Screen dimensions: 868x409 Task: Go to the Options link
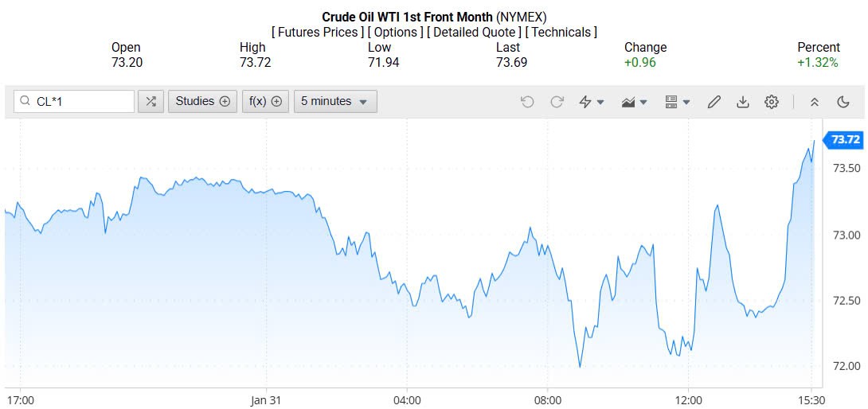coord(396,32)
